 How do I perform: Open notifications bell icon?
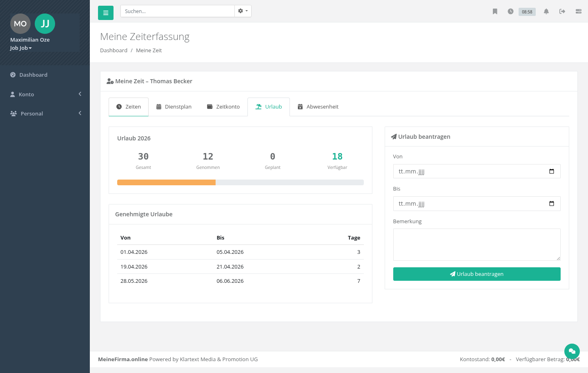coord(546,11)
